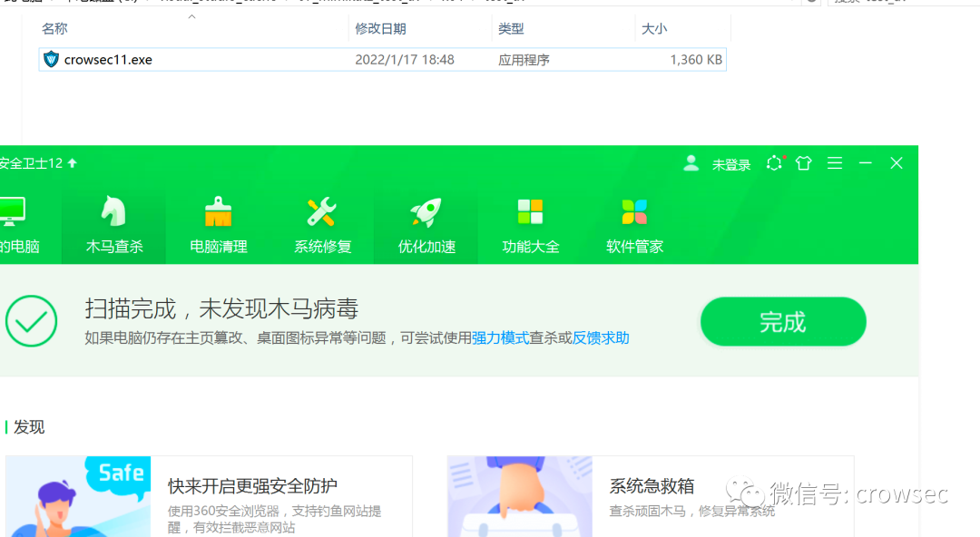
Task: Click the green 完成 button
Action: click(x=783, y=321)
